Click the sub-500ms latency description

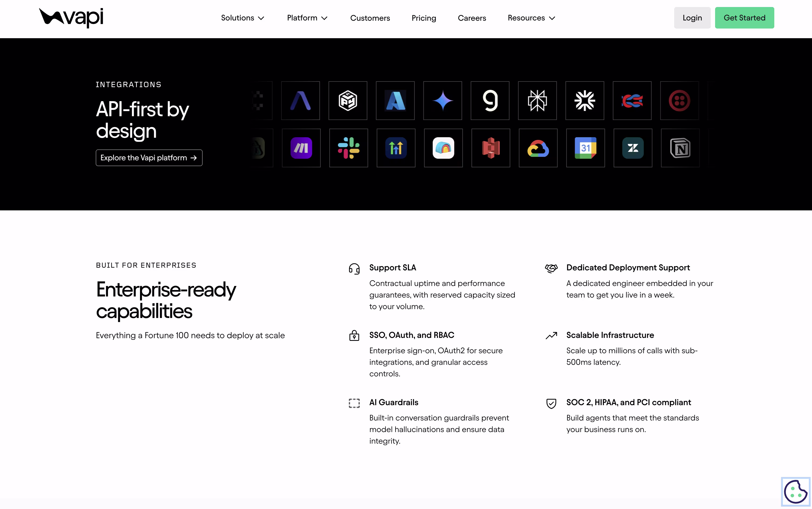(x=632, y=356)
